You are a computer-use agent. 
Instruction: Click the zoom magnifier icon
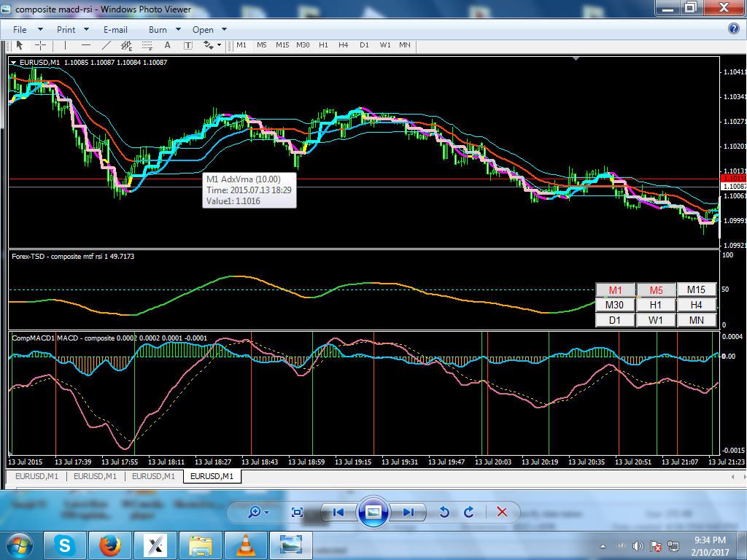click(x=255, y=512)
